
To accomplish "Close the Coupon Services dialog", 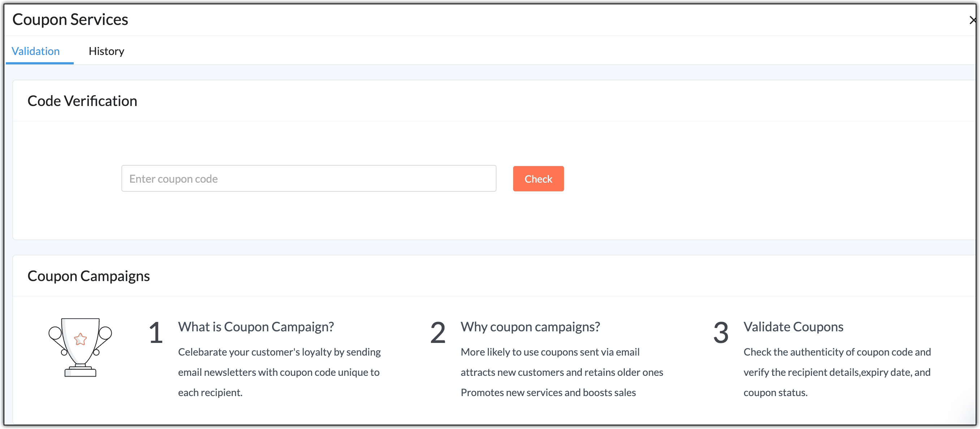I will coord(972,20).
